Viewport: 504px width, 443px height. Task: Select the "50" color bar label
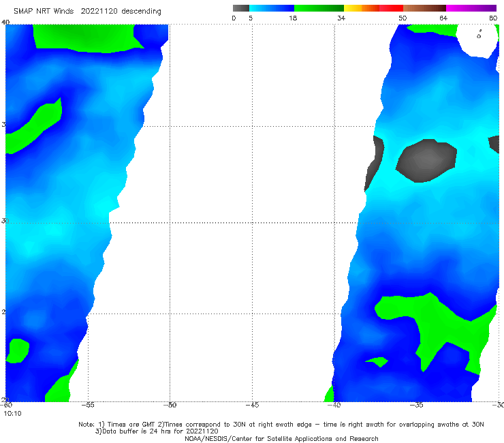[x=403, y=18]
